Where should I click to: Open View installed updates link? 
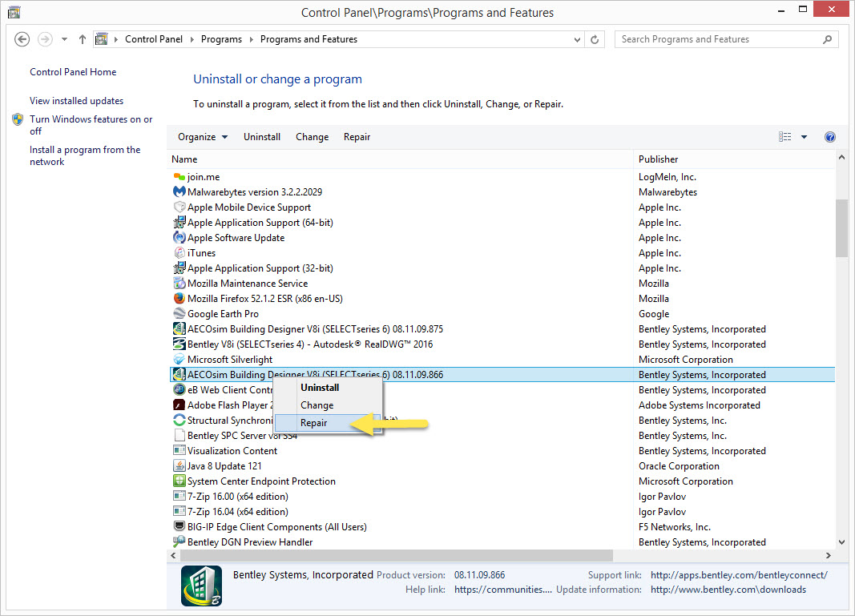tap(76, 101)
